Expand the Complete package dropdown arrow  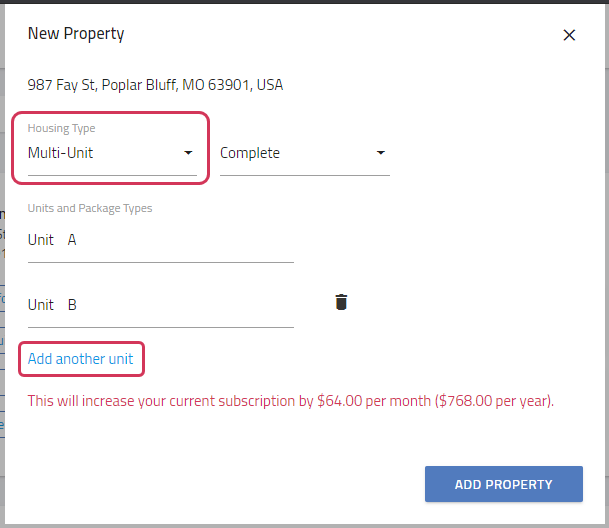[381, 153]
